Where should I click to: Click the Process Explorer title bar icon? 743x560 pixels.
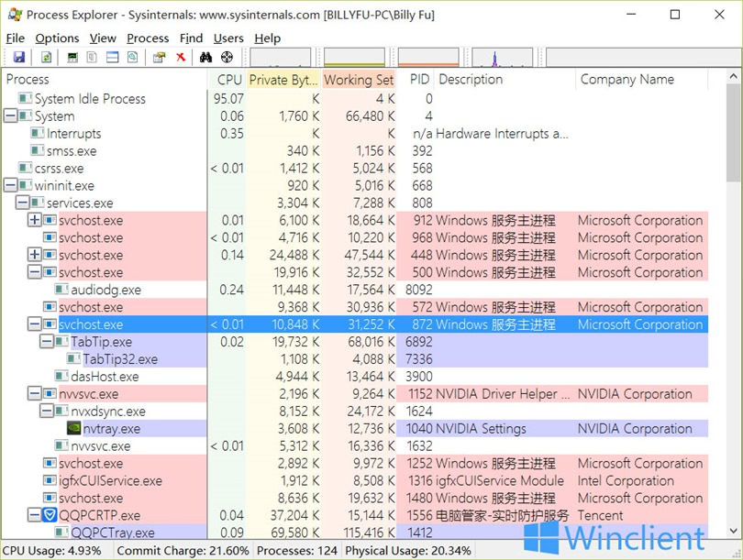[x=15, y=14]
